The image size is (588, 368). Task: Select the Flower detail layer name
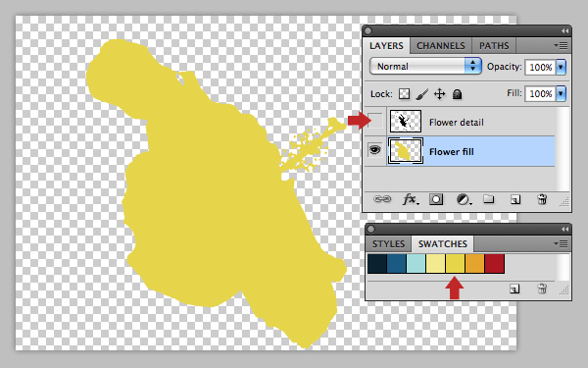pyautogui.click(x=457, y=123)
